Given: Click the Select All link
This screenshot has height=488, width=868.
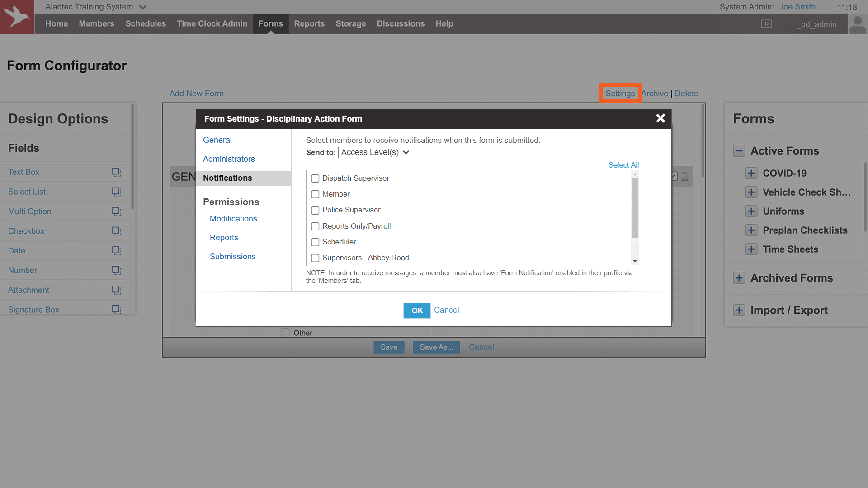Looking at the screenshot, I should pos(623,165).
